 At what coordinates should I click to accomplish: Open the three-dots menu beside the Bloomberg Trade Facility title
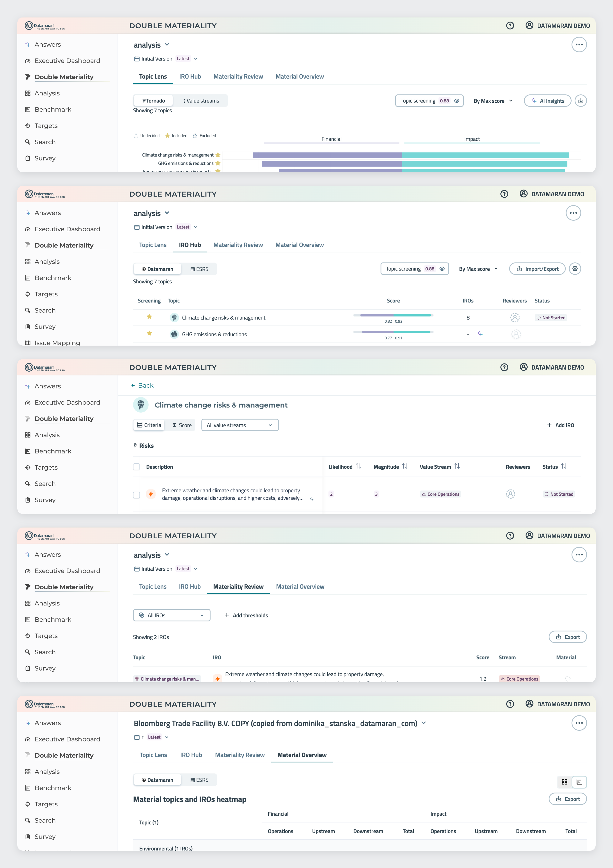579,723
